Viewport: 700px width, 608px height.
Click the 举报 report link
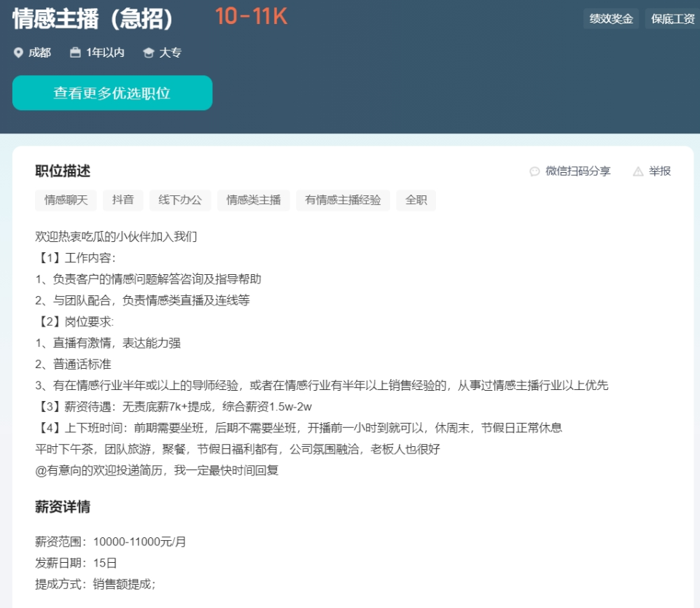tap(656, 171)
